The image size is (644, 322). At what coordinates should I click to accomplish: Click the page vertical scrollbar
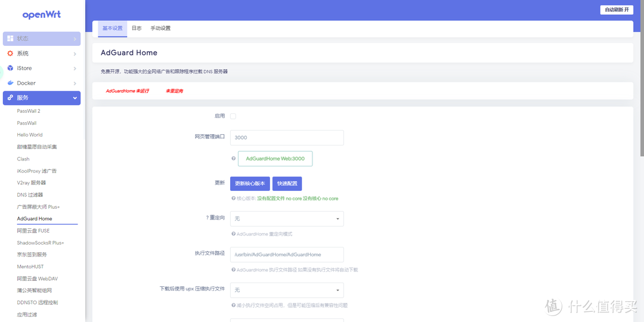click(642, 78)
